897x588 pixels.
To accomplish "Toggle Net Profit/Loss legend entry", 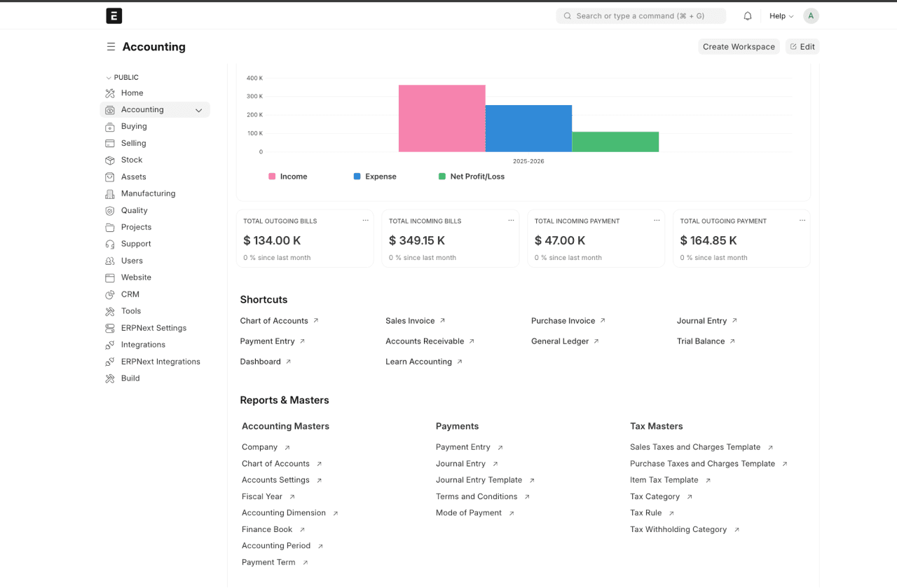I will [471, 177].
